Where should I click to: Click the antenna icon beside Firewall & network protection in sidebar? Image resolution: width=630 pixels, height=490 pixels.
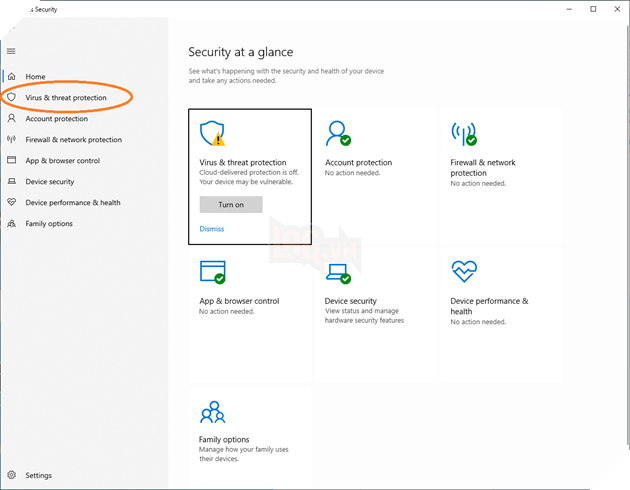point(11,139)
